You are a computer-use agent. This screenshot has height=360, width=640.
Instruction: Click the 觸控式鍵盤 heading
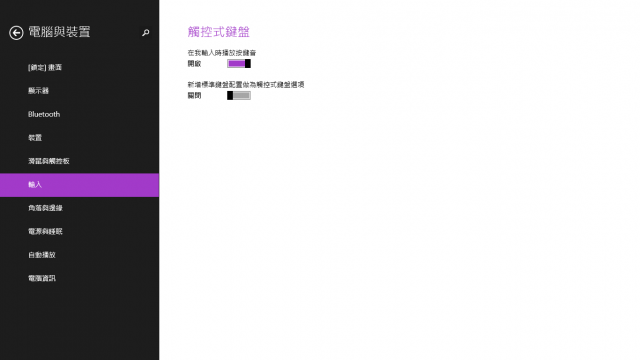point(218,32)
